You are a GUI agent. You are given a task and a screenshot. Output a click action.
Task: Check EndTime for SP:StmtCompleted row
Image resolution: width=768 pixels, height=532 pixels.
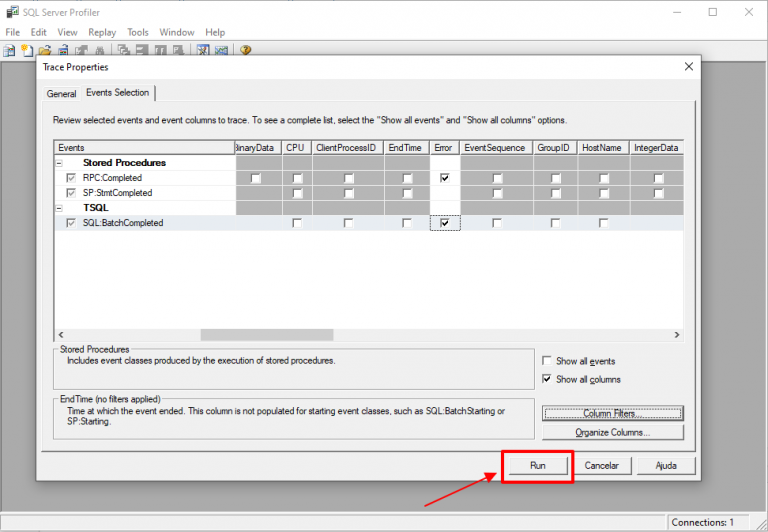coord(407,193)
